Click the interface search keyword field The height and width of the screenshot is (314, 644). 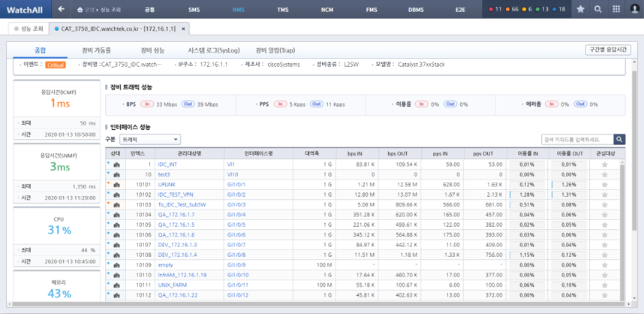pyautogui.click(x=578, y=139)
